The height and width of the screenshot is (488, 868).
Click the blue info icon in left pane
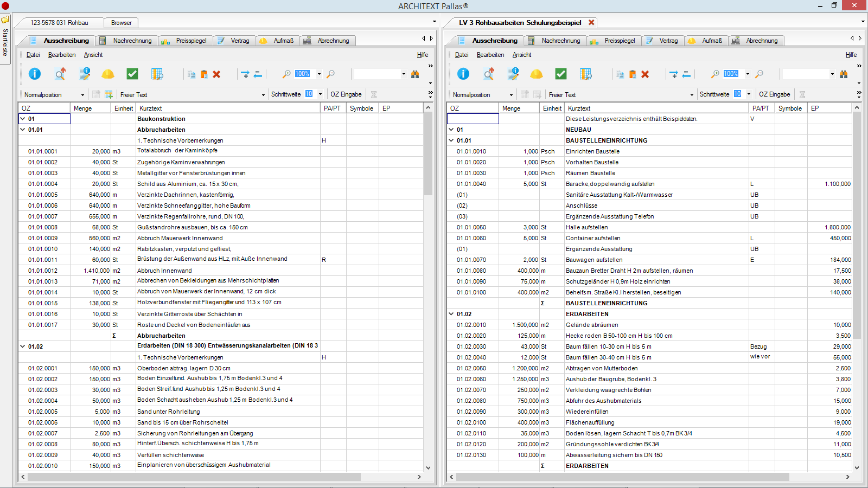(35, 74)
